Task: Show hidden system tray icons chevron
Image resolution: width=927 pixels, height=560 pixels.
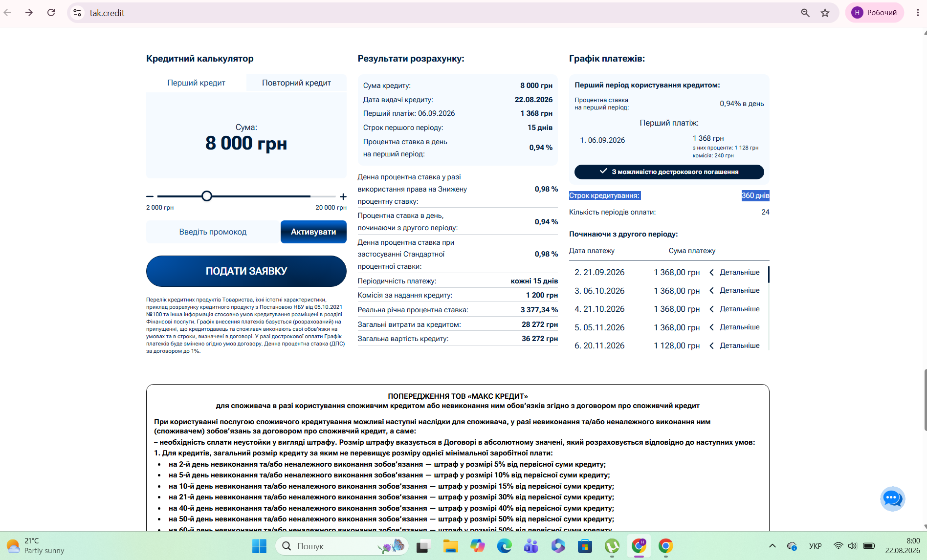Action: (772, 546)
